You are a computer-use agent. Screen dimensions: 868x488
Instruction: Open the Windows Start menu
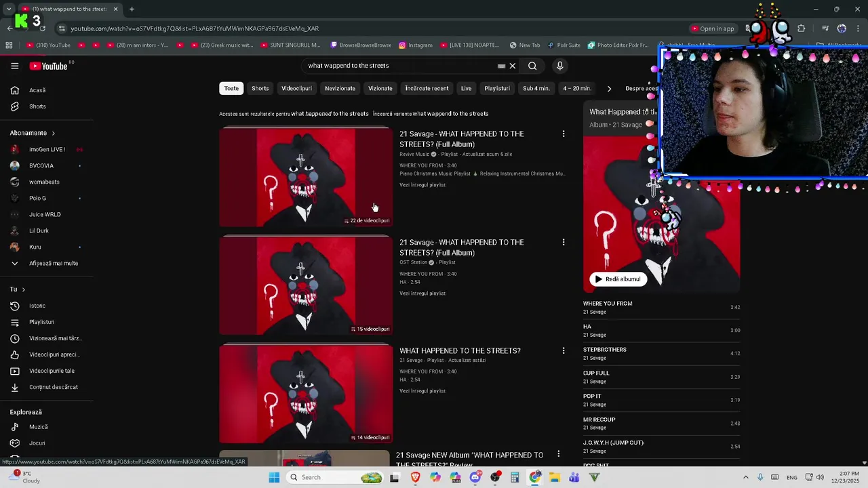pos(274,477)
